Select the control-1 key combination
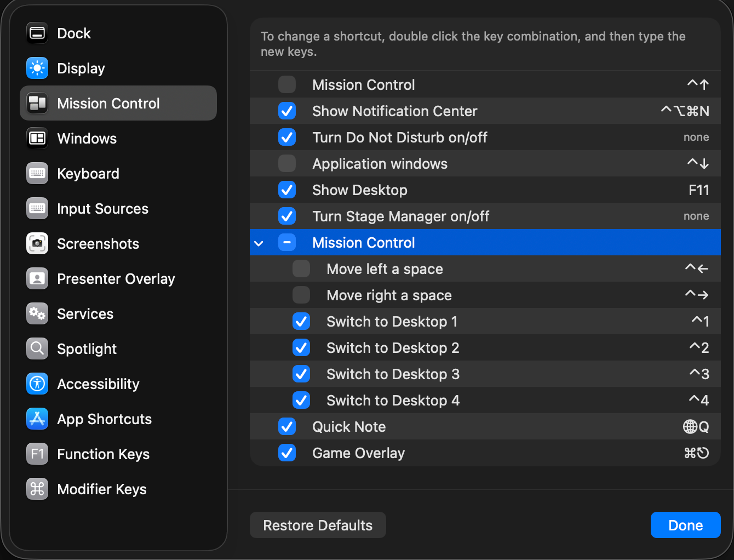The image size is (734, 560). coord(701,321)
